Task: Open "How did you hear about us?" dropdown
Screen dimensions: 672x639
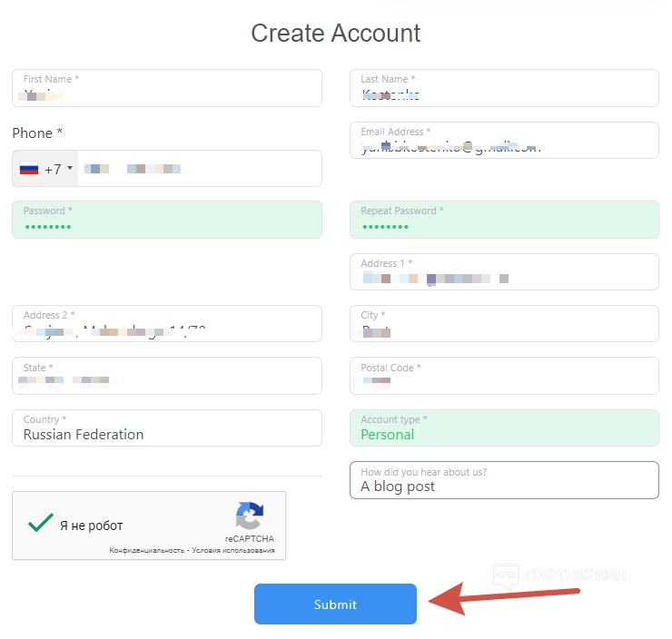Action: (504, 480)
